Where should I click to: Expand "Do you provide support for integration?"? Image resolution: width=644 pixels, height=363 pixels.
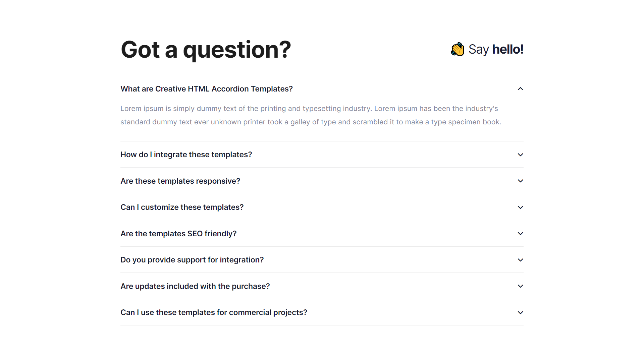click(192, 260)
